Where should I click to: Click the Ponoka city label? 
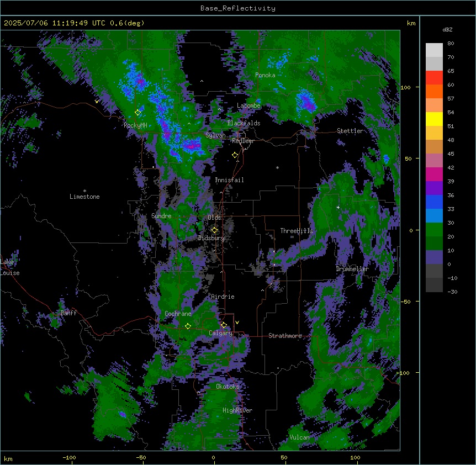[x=265, y=75]
